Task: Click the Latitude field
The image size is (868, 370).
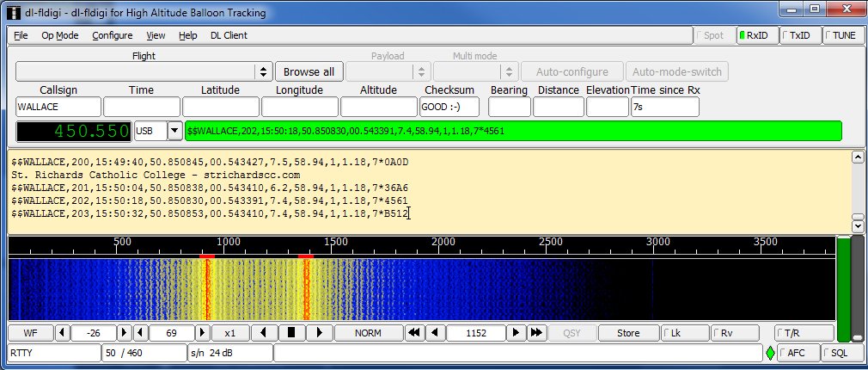Action: [x=220, y=107]
